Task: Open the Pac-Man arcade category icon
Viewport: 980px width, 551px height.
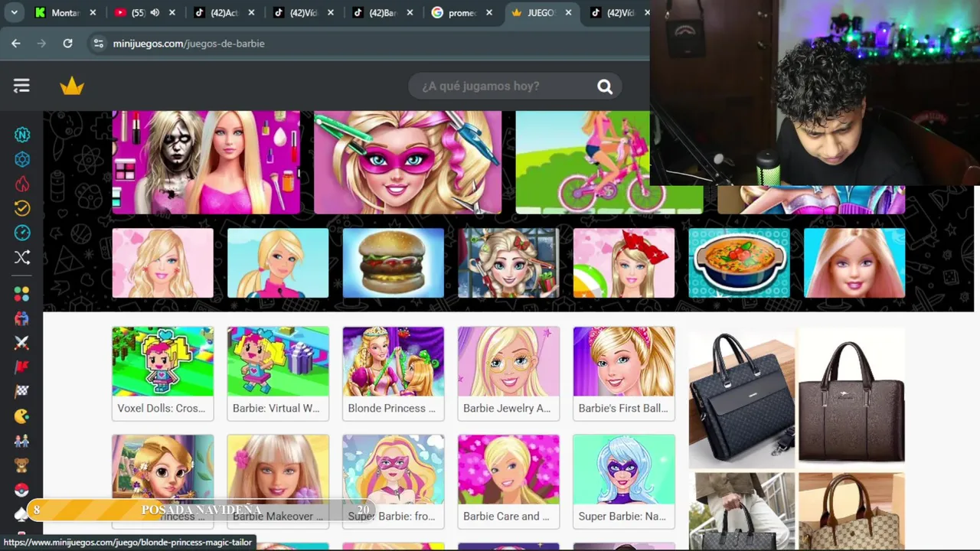Action: point(22,416)
